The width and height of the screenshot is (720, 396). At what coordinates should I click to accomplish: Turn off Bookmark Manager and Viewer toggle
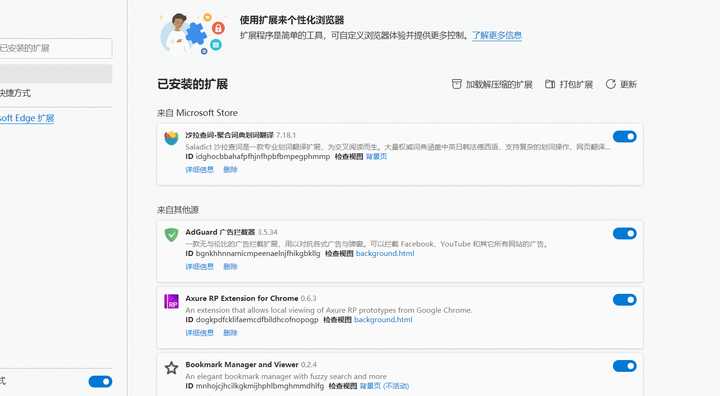click(x=624, y=366)
